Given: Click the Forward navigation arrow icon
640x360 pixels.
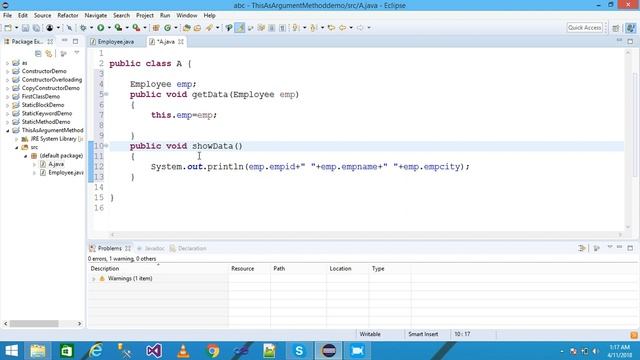Looking at the screenshot, I should (x=360, y=28).
